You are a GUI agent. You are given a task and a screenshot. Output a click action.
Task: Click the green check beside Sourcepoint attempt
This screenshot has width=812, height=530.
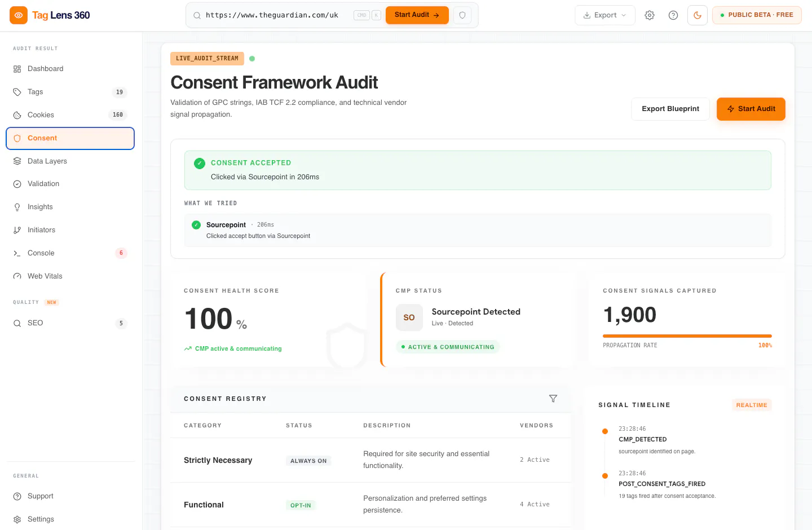pyautogui.click(x=196, y=225)
